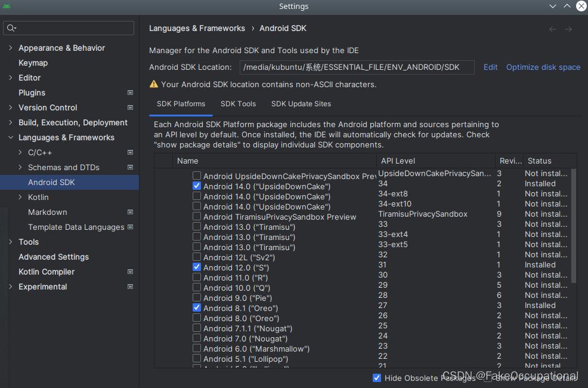The height and width of the screenshot is (388, 588).
Task: Click the project-level icon beside Template Data Languages
Action: tap(130, 227)
